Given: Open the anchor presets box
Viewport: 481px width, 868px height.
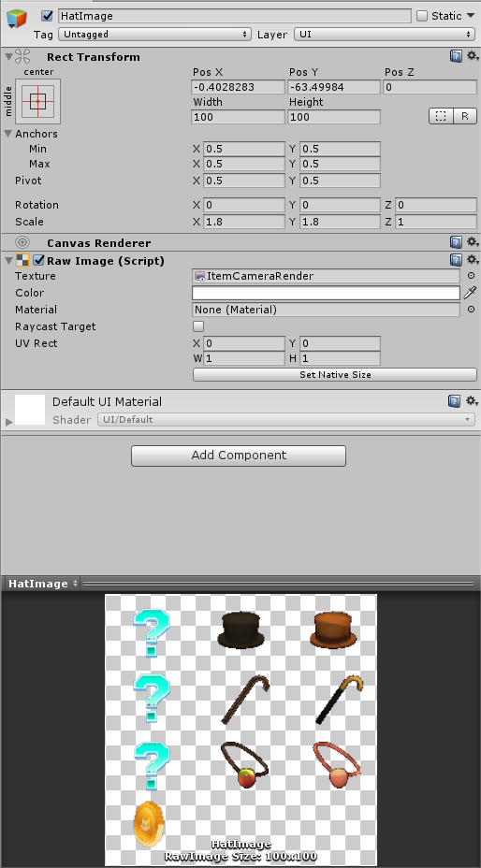Looking at the screenshot, I should point(37,101).
